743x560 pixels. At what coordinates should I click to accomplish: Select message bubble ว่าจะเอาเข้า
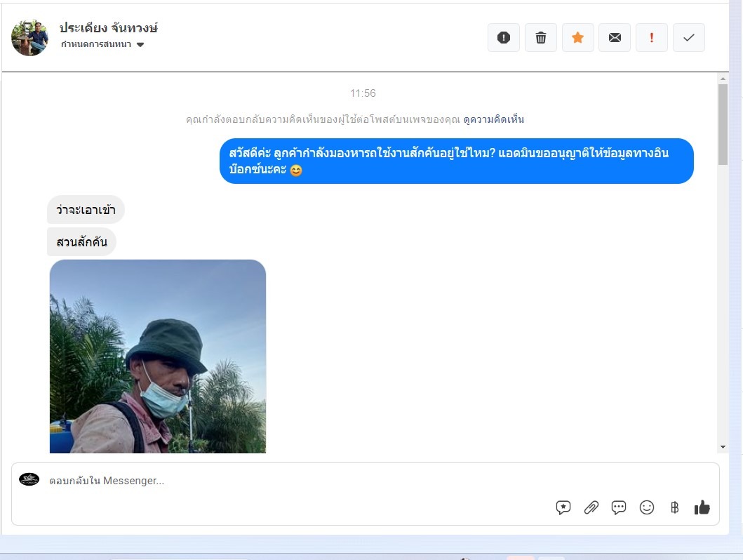[86, 209]
